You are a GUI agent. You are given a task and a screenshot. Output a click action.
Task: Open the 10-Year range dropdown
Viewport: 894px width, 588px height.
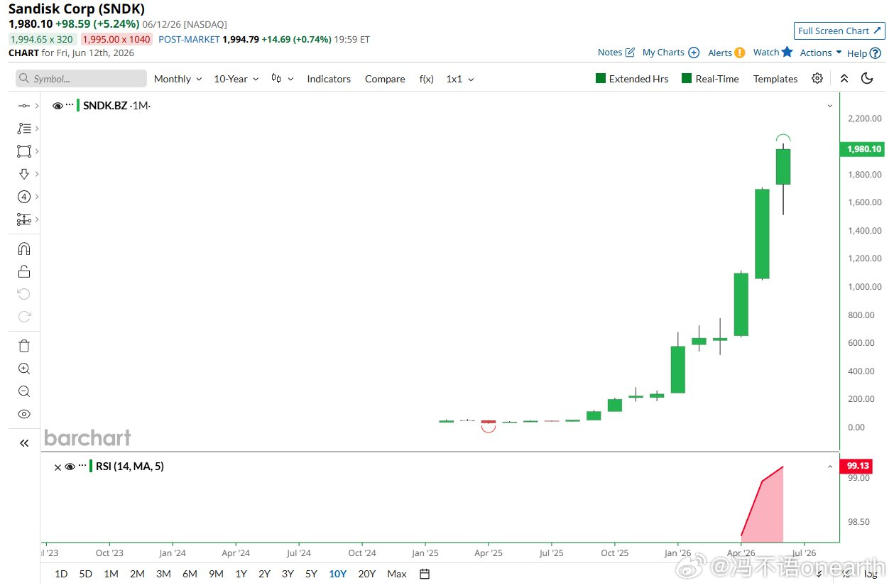pyautogui.click(x=236, y=79)
